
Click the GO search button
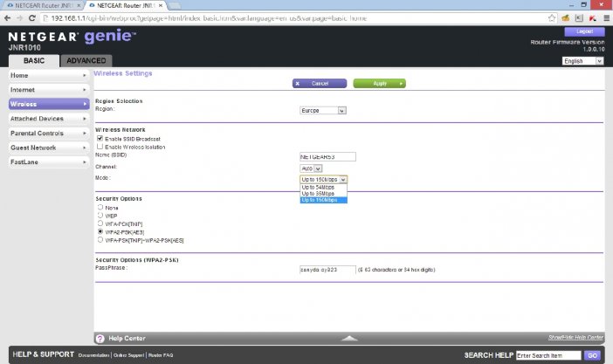point(592,355)
